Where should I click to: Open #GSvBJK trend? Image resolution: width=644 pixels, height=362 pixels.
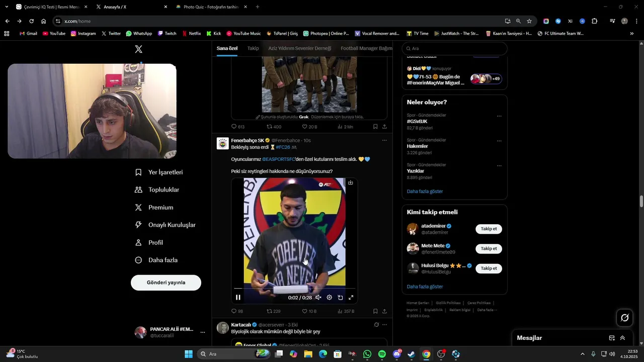point(417,122)
